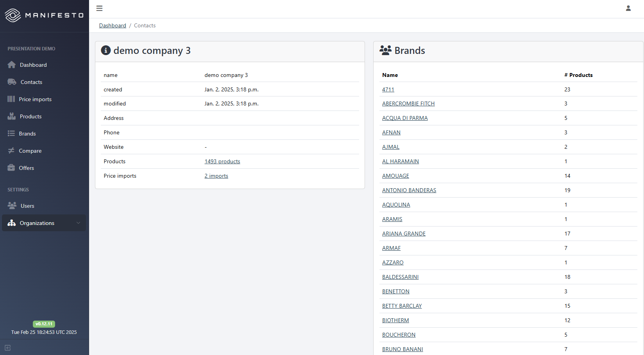Open the BRUNO BANANI brand link
644x355 pixels.
[x=402, y=349]
